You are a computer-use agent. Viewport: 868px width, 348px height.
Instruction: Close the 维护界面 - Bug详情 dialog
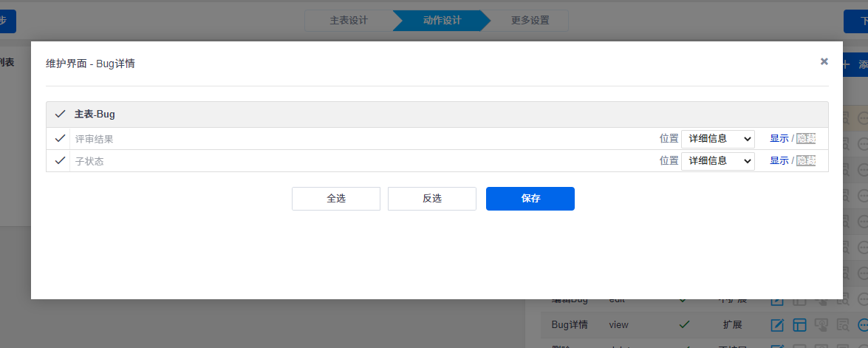824,61
